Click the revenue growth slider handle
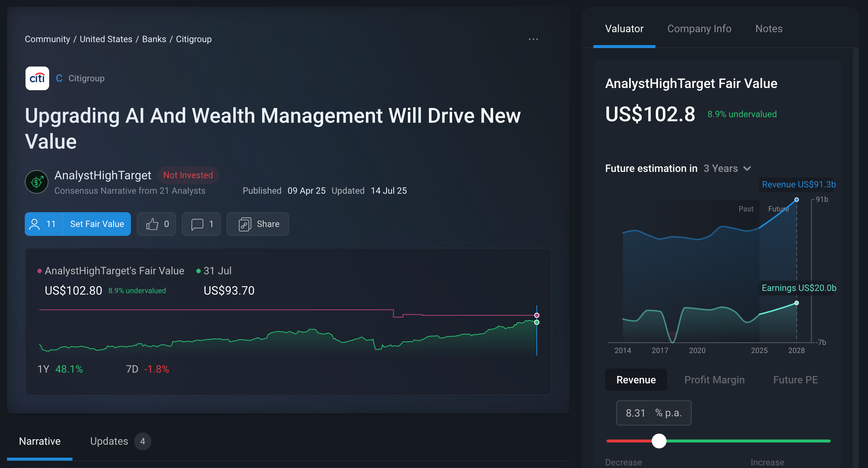Viewport: 868px width, 468px height. tap(659, 441)
